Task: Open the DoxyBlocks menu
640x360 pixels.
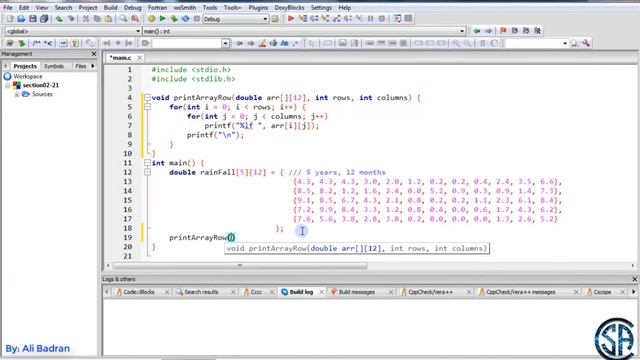Action: tap(289, 8)
